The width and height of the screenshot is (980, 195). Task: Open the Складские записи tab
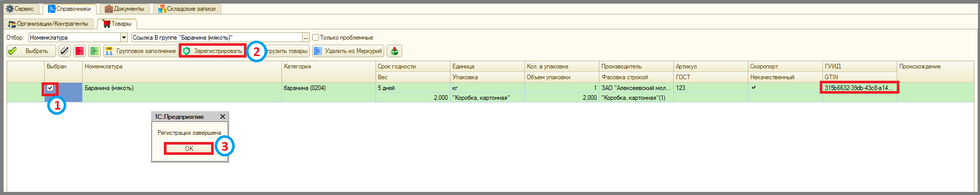click(187, 9)
